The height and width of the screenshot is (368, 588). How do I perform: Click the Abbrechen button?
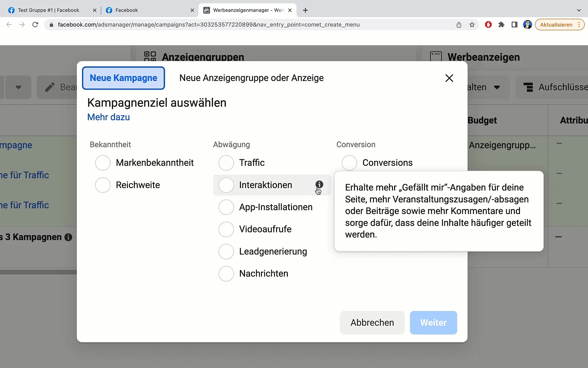coord(372,323)
